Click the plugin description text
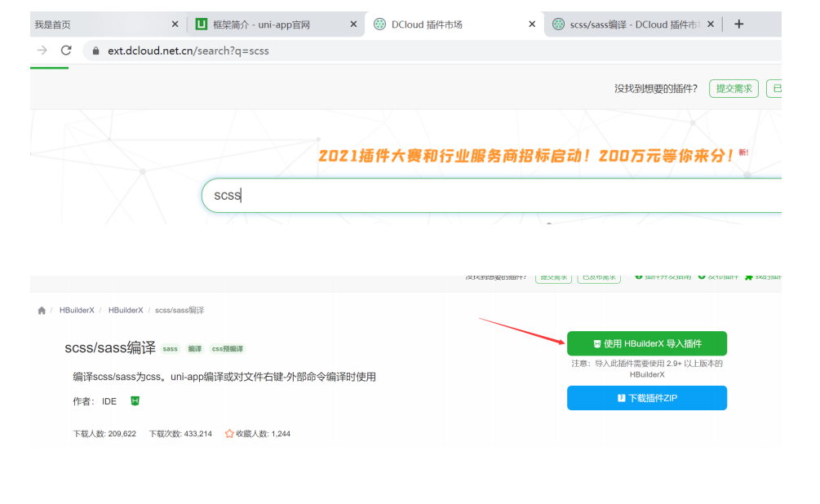Image resolution: width=820 pixels, height=504 pixels. 224,377
